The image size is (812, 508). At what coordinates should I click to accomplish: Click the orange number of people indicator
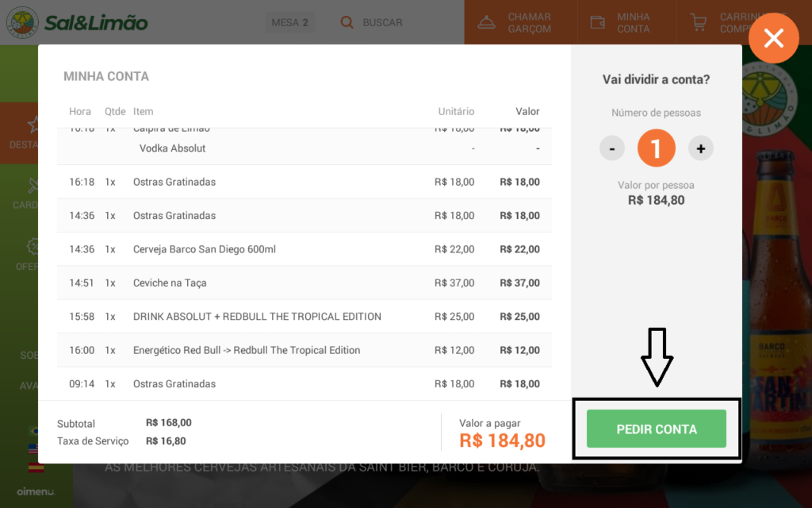(x=656, y=148)
